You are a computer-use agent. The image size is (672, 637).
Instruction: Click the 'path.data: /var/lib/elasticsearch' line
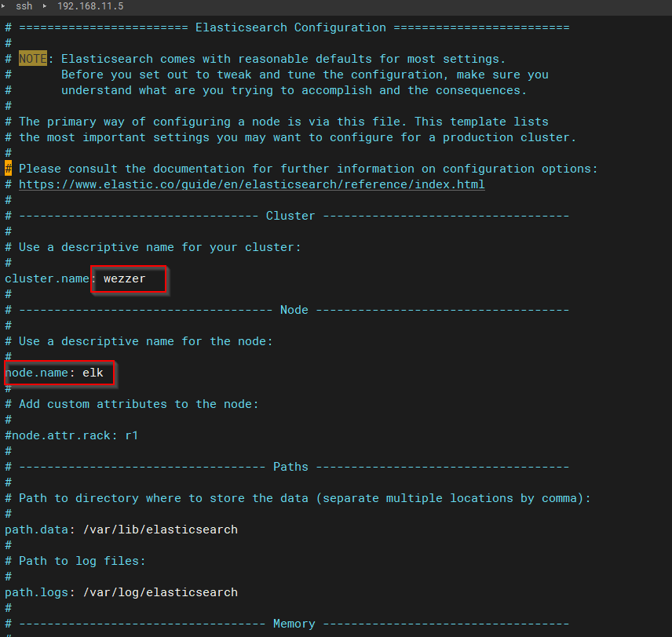[x=121, y=530]
